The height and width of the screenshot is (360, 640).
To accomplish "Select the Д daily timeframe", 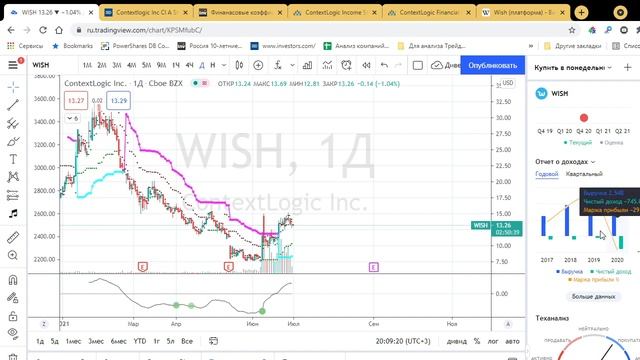I will [202, 65].
